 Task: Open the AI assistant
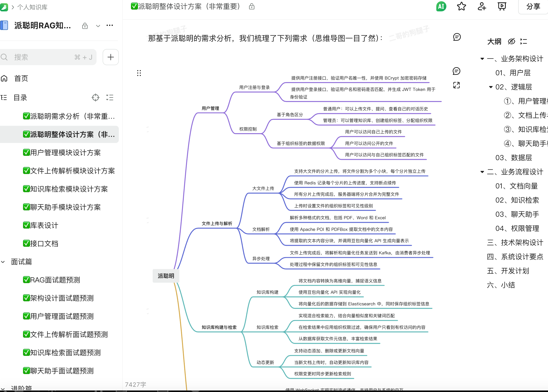pyautogui.click(x=441, y=7)
